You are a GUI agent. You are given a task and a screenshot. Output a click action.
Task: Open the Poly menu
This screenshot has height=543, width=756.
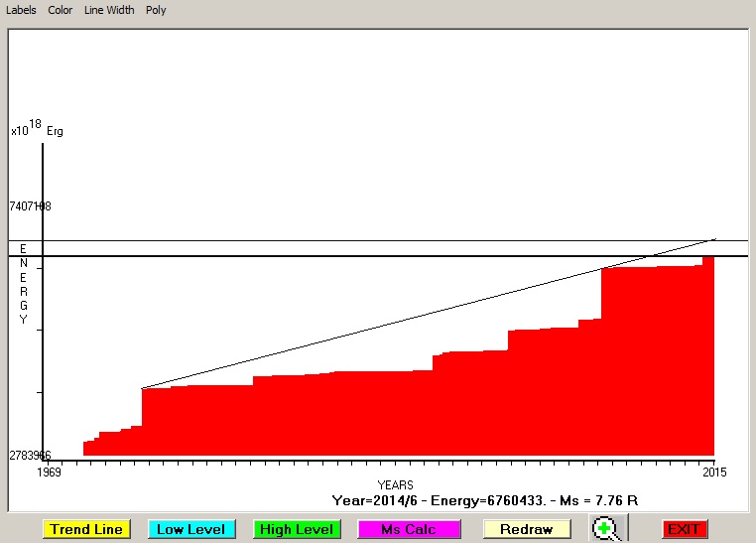156,10
